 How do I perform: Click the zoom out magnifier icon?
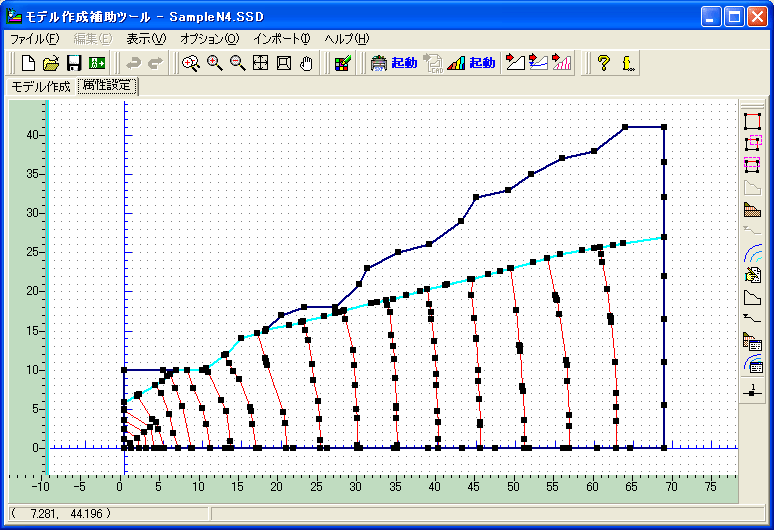pos(237,63)
